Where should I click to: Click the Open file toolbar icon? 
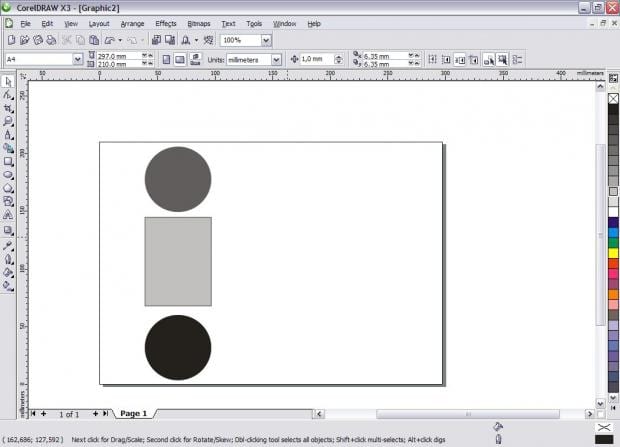25,40
